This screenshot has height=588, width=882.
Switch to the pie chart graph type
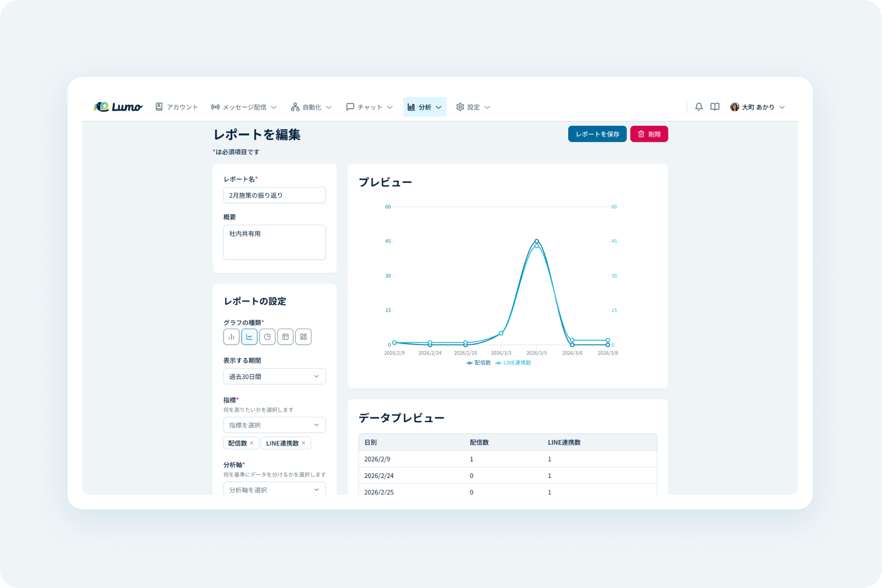[267, 336]
